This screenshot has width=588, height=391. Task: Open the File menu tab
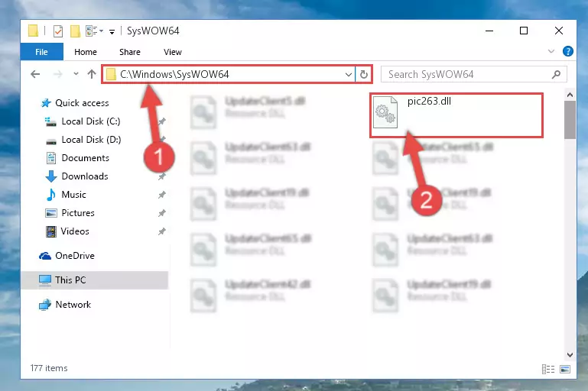[x=41, y=52]
